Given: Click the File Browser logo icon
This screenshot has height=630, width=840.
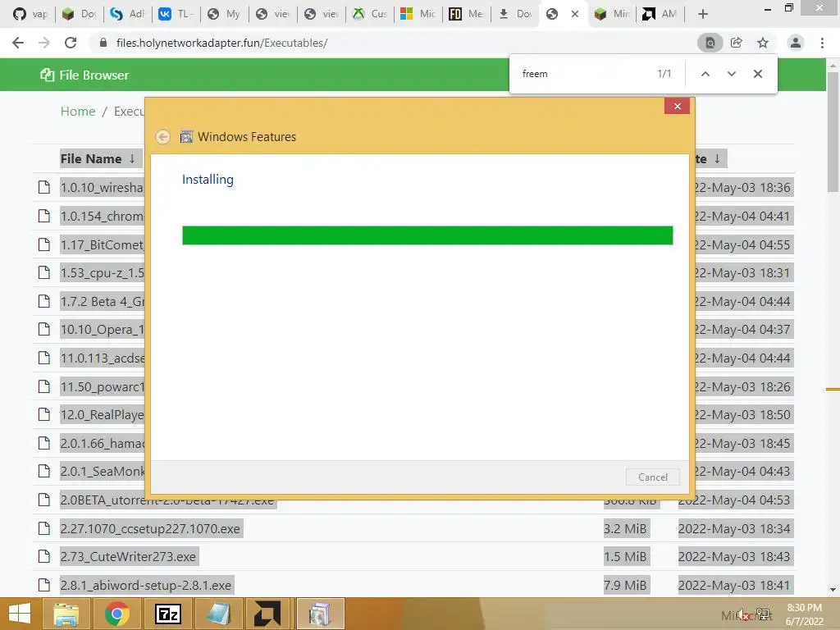Looking at the screenshot, I should 47,75.
